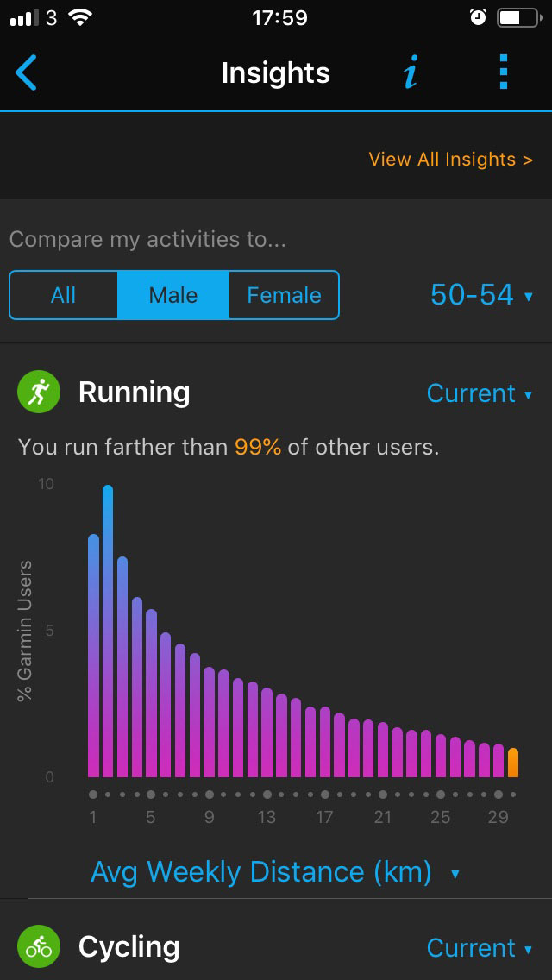Select the All comparison segment

pos(63,295)
